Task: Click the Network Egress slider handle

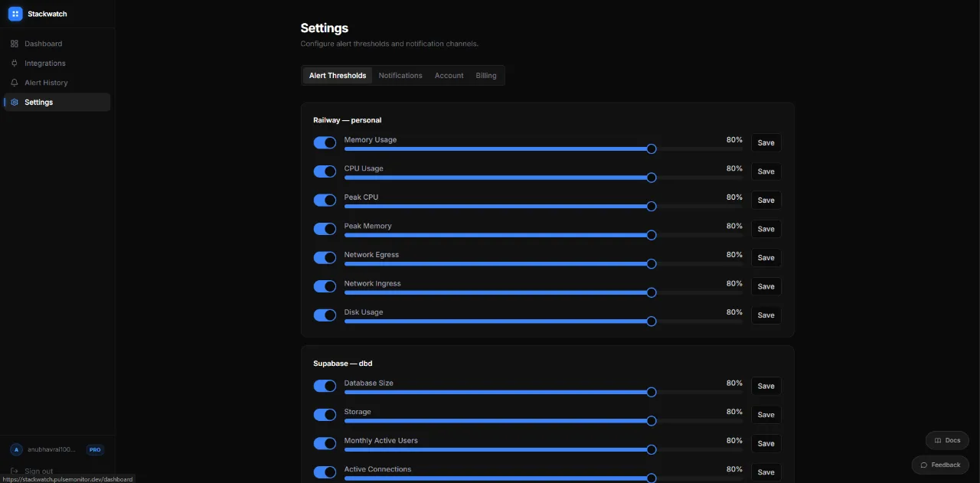Action: pyautogui.click(x=652, y=264)
